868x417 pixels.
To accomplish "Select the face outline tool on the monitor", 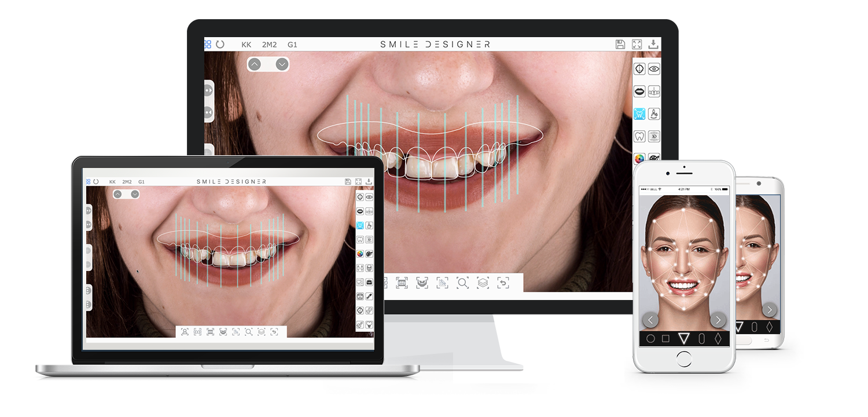I will click(639, 69).
